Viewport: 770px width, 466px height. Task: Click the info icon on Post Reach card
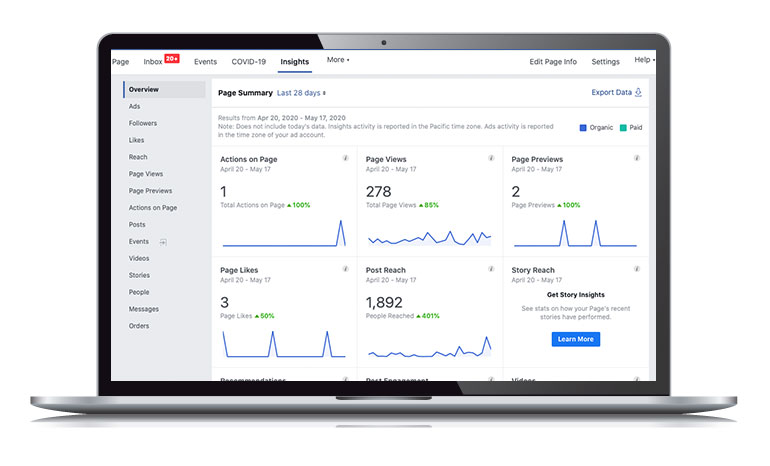[x=491, y=269]
